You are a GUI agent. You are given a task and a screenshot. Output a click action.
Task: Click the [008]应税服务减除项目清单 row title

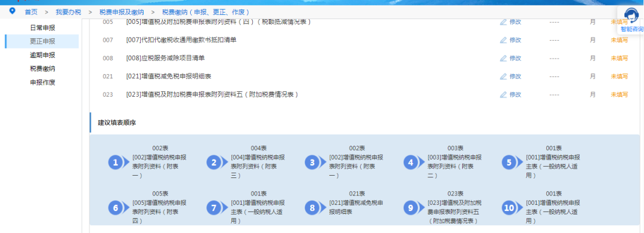[x=165, y=58]
